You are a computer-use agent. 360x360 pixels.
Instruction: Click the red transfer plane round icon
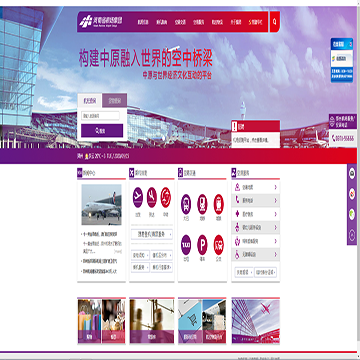(166, 197)
